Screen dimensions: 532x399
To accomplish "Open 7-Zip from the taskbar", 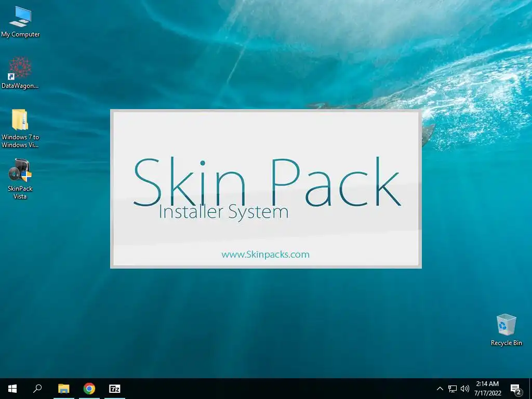I will [115, 389].
